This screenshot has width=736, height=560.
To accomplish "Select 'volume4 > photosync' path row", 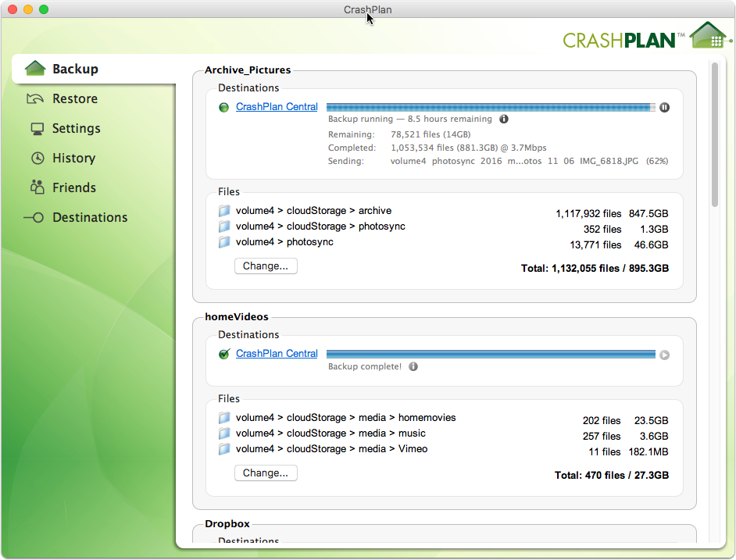I will click(284, 242).
